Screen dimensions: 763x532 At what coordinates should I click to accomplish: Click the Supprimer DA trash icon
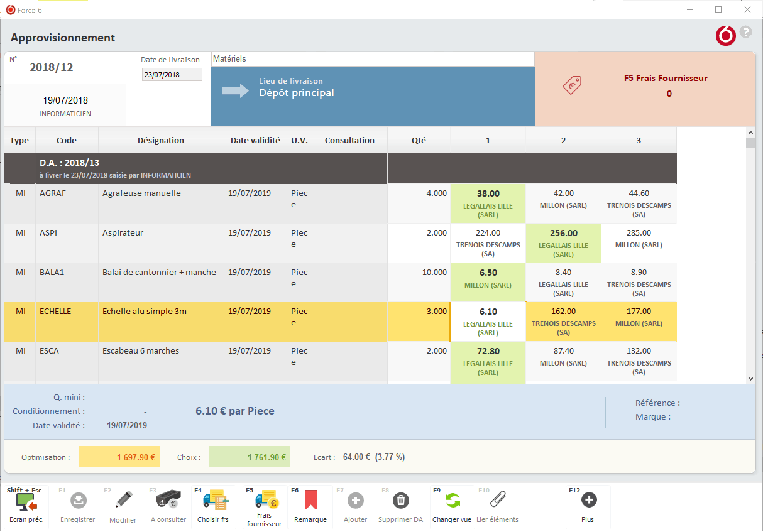tap(401, 501)
